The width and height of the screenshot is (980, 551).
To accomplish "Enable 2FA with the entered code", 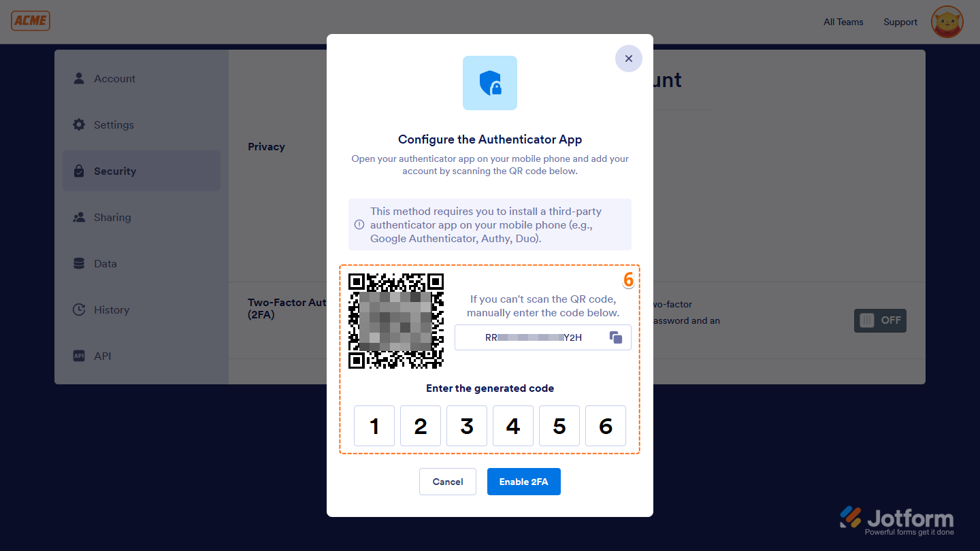I will (523, 481).
